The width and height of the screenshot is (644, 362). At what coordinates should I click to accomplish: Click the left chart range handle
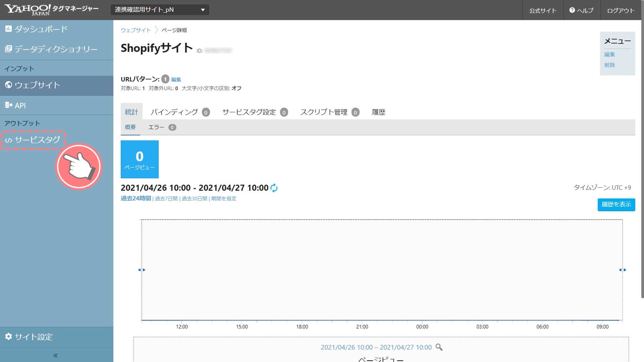click(142, 270)
